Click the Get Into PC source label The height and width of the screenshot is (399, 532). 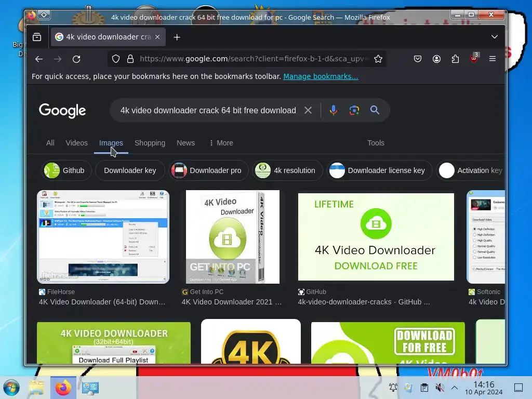[x=203, y=292]
